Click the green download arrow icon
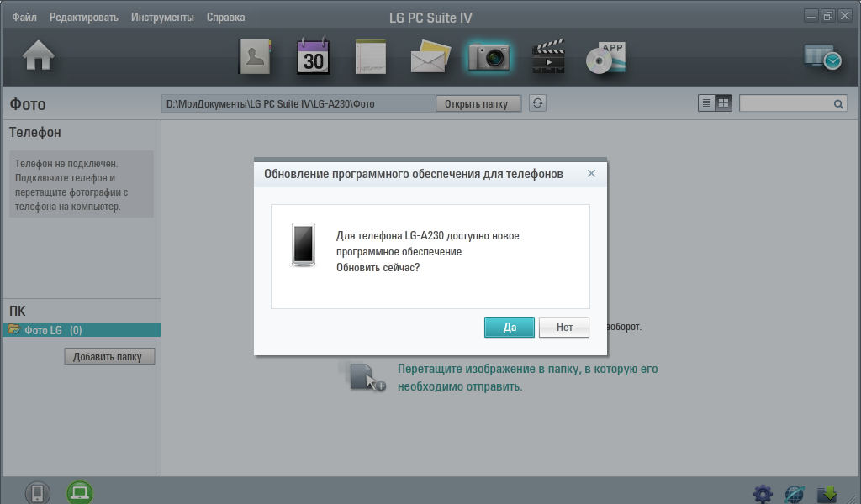The width and height of the screenshot is (861, 504). (827, 494)
